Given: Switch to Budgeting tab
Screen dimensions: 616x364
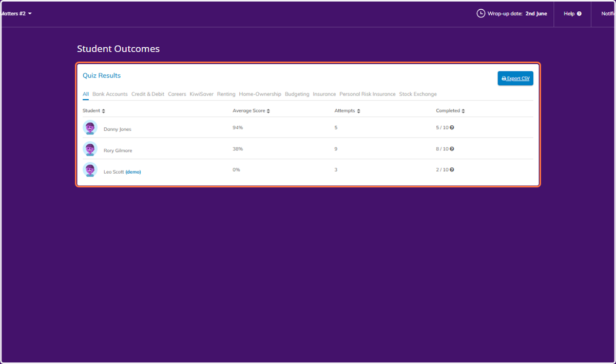Looking at the screenshot, I should (297, 94).
